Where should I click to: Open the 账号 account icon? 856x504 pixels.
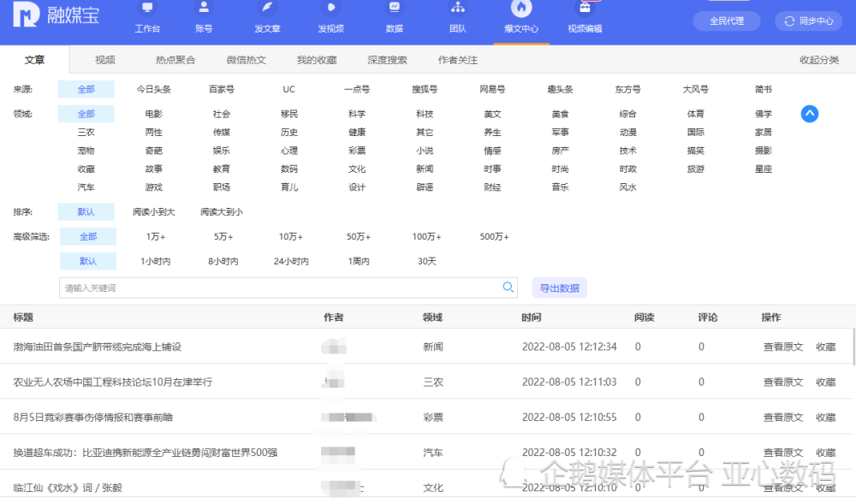pos(204,8)
